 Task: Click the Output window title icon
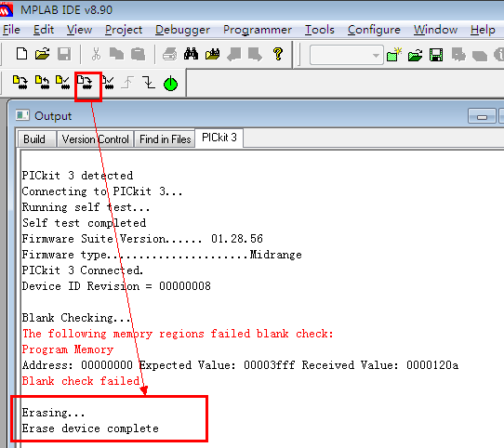tap(22, 115)
